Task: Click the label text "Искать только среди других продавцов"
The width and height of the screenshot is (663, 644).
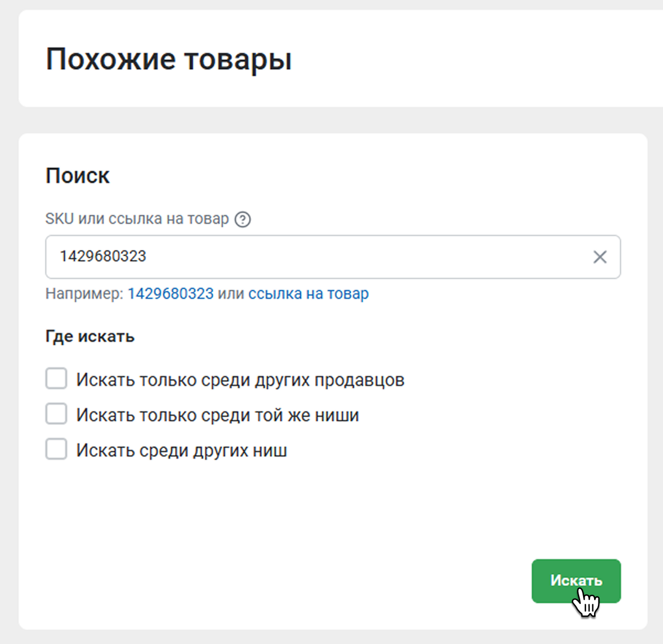Action: coord(240,380)
